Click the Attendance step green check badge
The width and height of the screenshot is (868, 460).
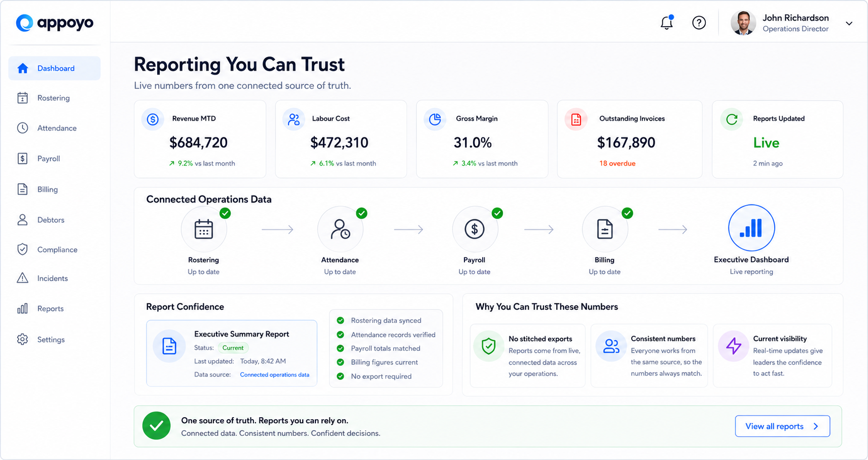click(x=362, y=213)
